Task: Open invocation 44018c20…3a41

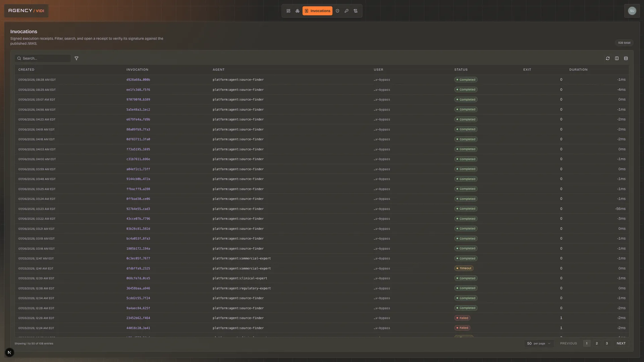Action: coord(138,328)
